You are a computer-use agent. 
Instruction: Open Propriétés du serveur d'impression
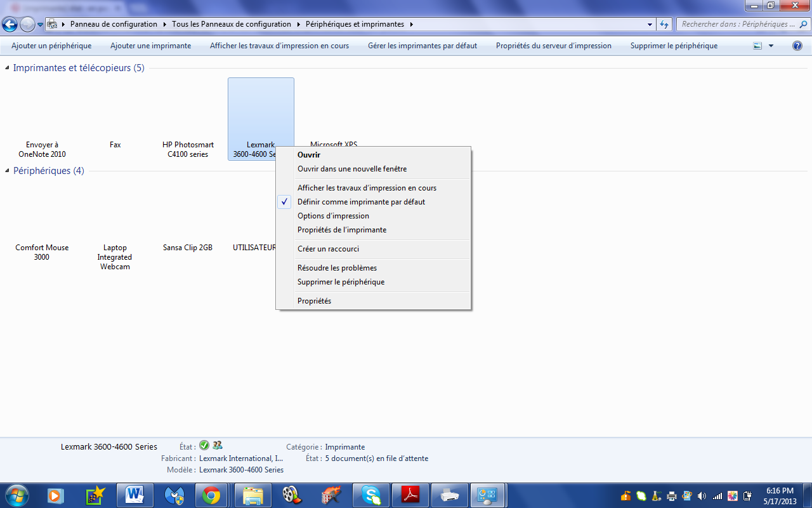click(554, 46)
